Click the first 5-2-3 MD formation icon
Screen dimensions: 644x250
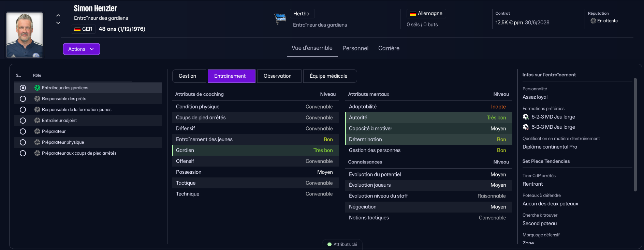tap(526, 117)
